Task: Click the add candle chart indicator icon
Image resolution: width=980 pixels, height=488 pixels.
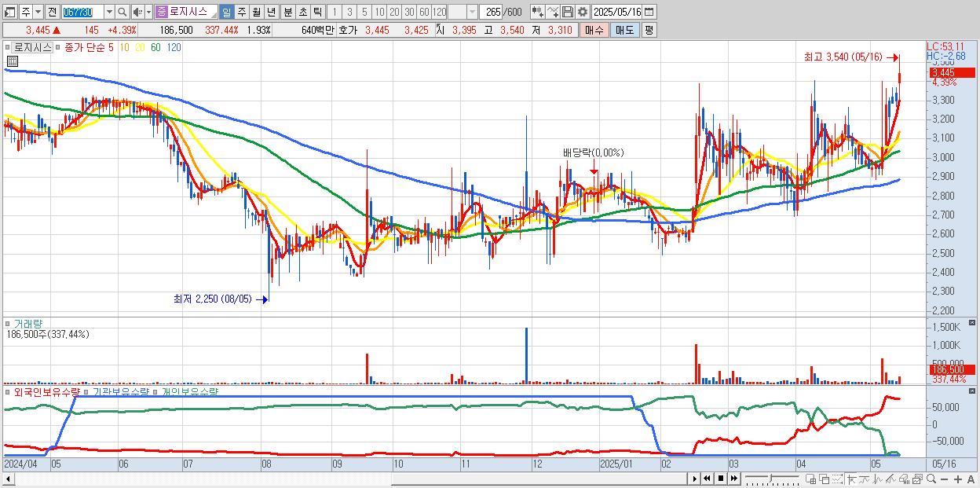Action: (538, 12)
